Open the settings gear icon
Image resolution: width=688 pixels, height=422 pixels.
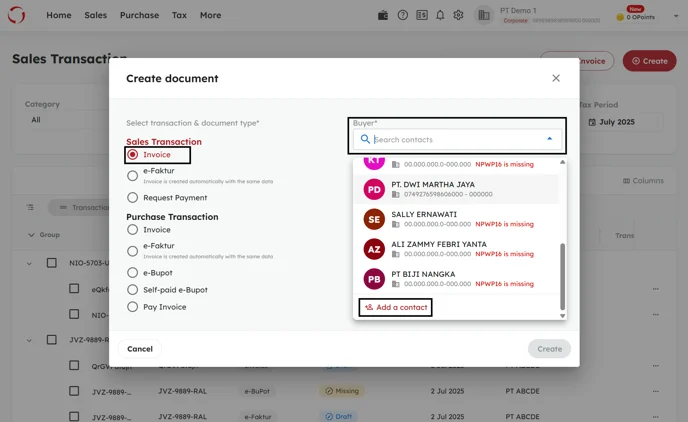pyautogui.click(x=459, y=15)
